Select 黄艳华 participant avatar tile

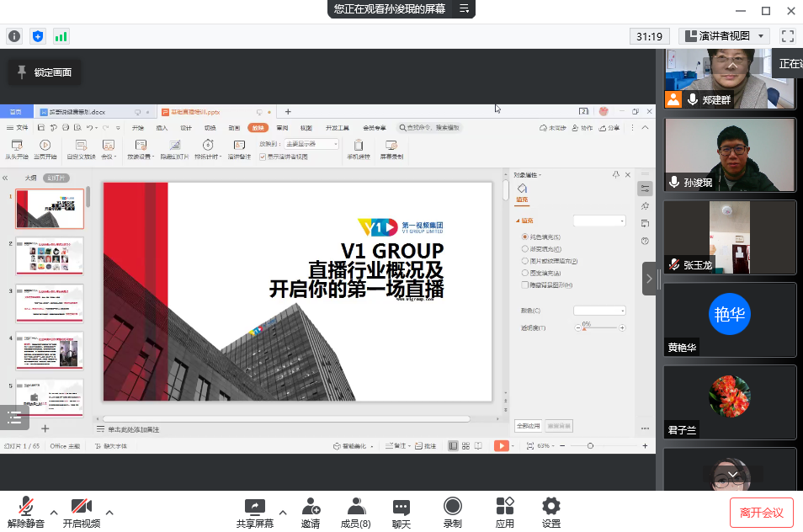pos(730,320)
